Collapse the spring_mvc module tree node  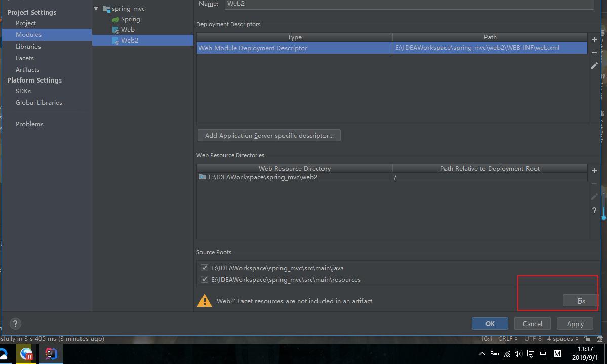click(96, 9)
